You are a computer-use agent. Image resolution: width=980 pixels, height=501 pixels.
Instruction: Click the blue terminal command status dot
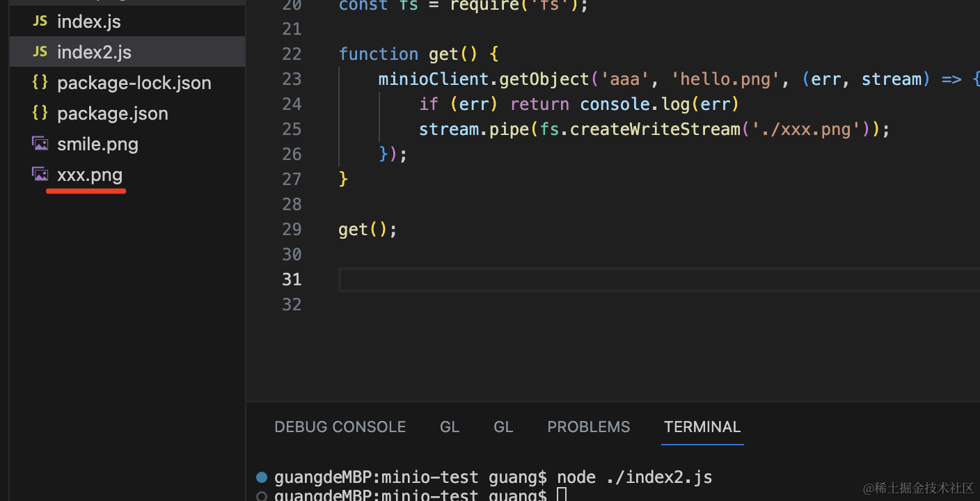click(262, 477)
